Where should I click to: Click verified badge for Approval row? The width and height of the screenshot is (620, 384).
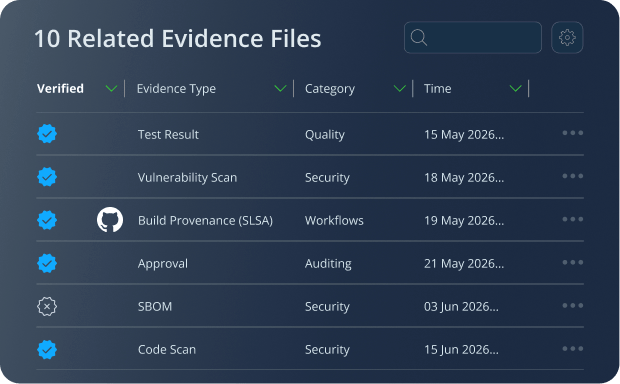point(47,263)
